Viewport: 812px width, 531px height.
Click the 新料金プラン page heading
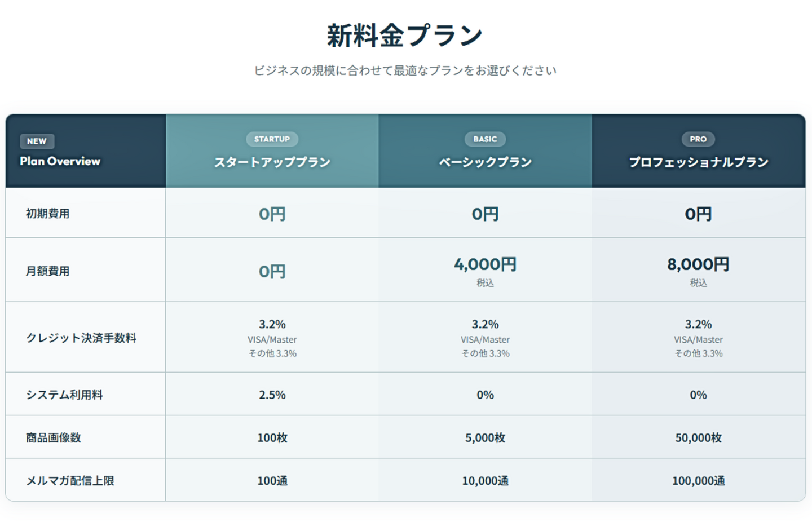point(405,36)
